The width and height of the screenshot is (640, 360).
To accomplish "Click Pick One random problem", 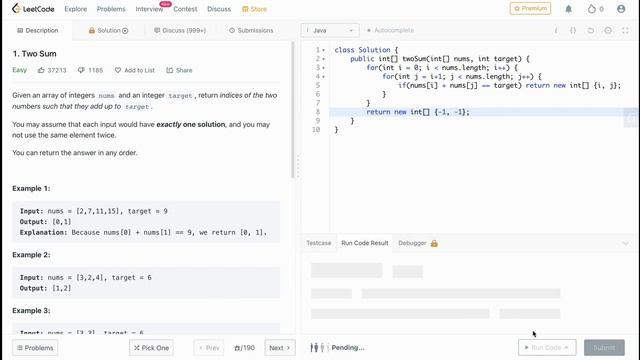I will [x=151, y=348].
